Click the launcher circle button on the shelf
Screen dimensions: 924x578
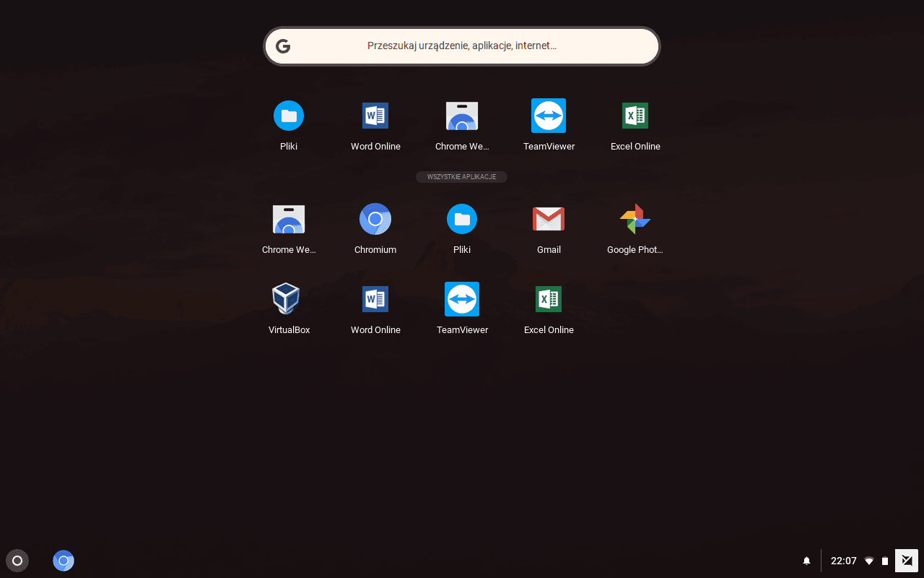(x=17, y=561)
